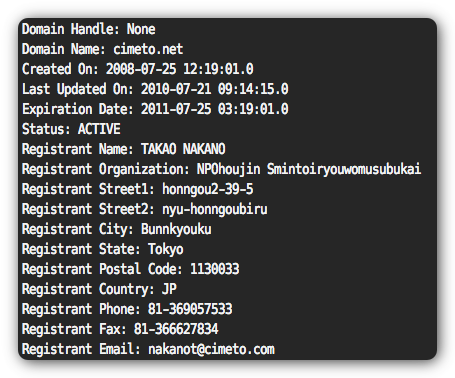Click the Street1 value honngou2-39-5
Image resolution: width=455 pixels, height=378 pixels.
207,189
